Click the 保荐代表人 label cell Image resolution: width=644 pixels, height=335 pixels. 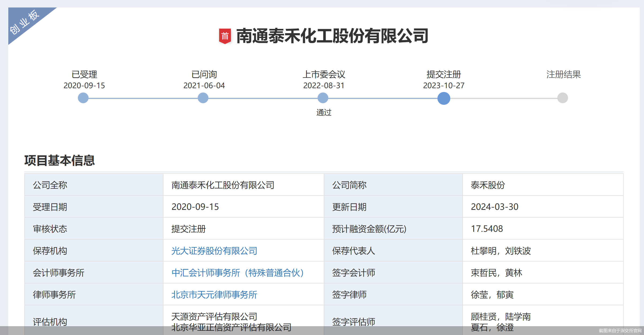coord(393,251)
